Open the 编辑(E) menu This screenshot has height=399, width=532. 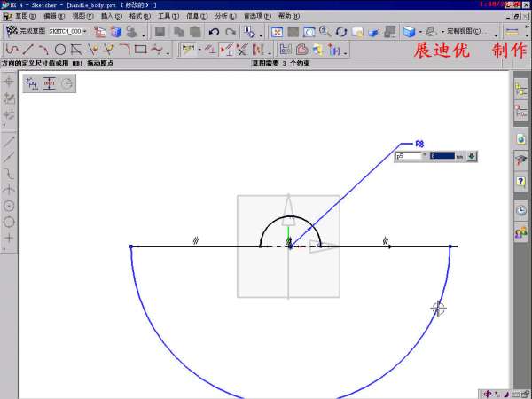coord(54,16)
